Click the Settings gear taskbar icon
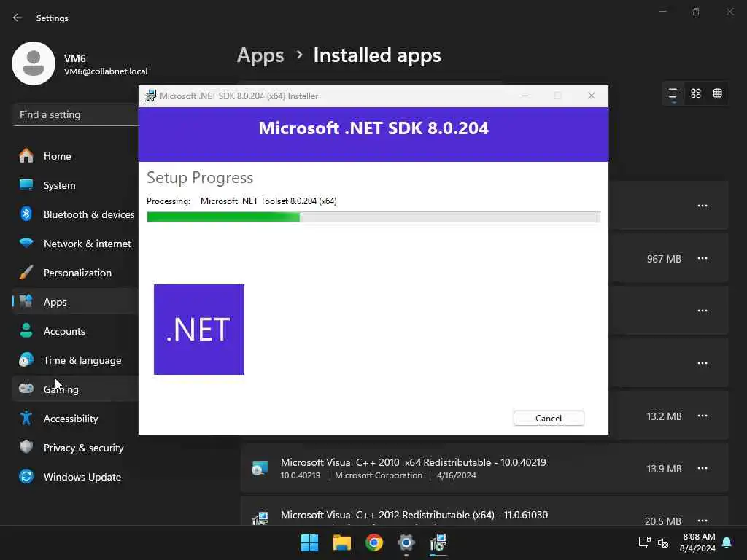This screenshot has height=560, width=747. (x=406, y=542)
